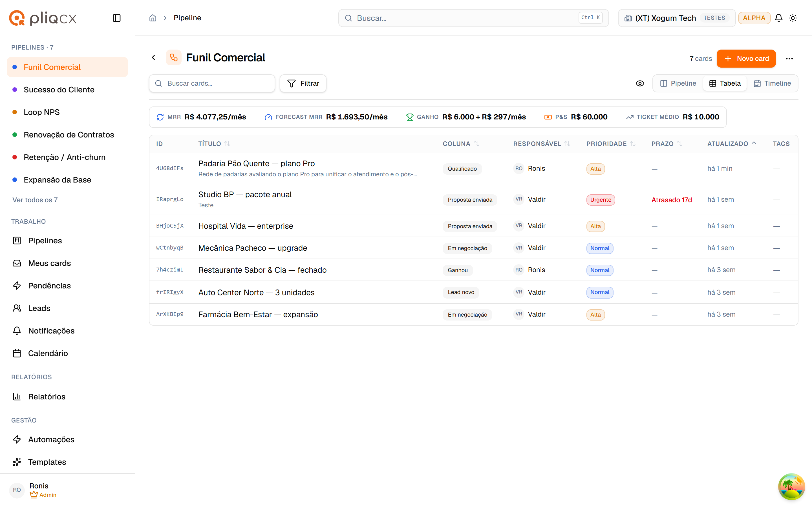The width and height of the screenshot is (812, 507).
Task: Click the Novo card button
Action: pos(746,59)
